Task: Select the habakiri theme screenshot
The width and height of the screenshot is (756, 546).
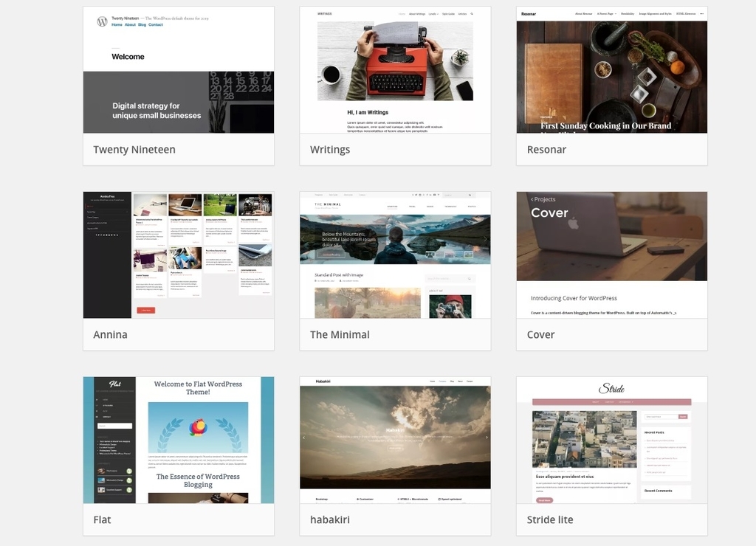Action: (395, 440)
